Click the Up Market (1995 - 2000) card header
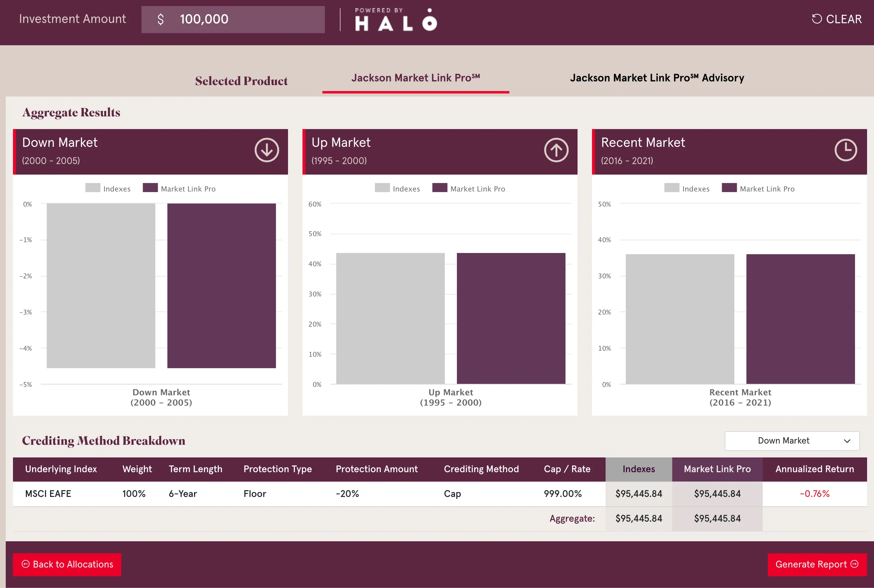874x588 pixels. (440, 152)
